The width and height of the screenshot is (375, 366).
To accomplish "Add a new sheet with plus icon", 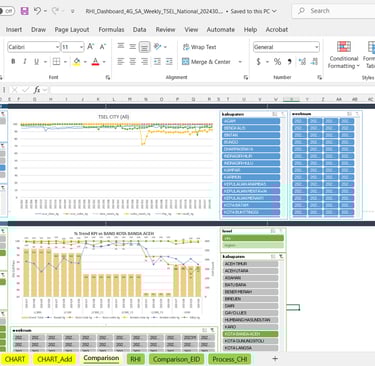I will click(275, 359).
